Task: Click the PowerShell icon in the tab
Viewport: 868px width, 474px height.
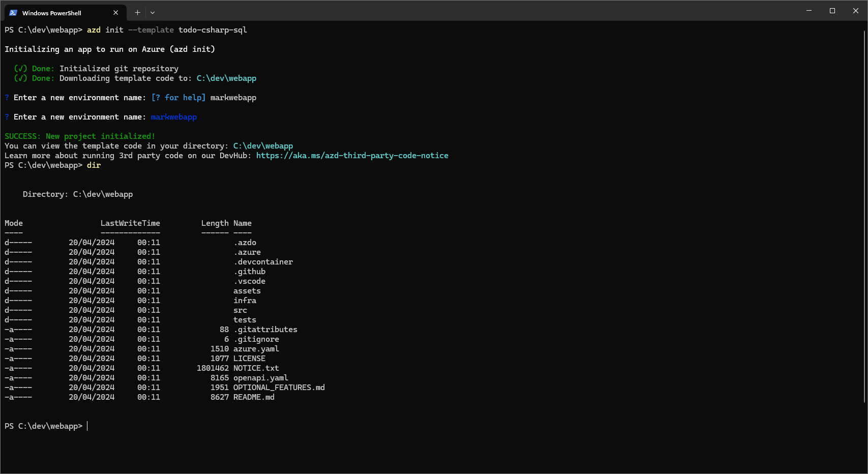Action: 13,13
